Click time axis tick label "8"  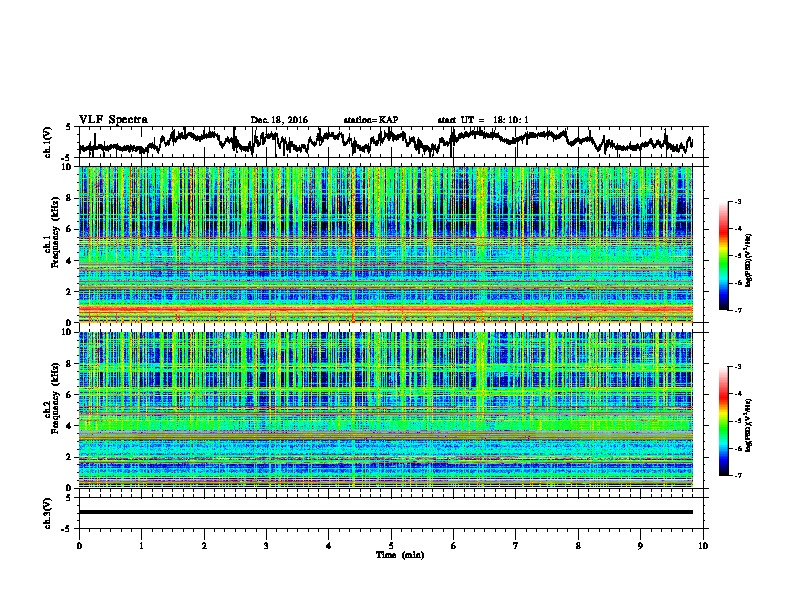click(578, 546)
